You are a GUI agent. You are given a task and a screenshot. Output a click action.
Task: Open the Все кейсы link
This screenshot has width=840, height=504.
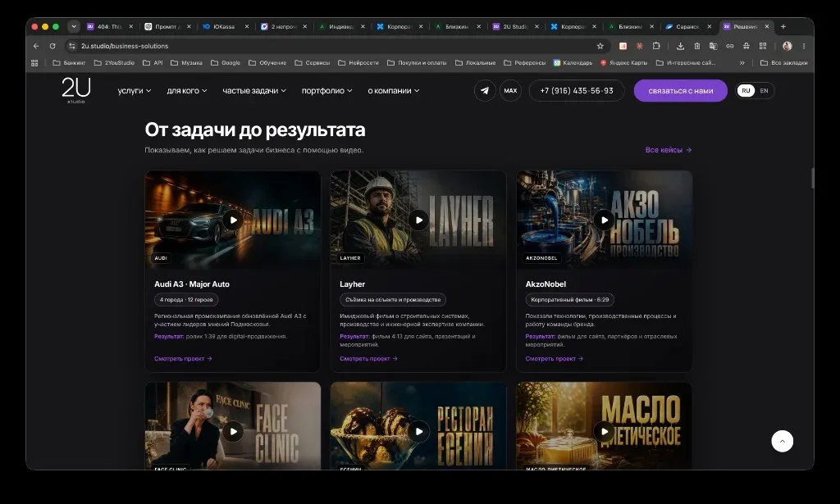pos(668,150)
